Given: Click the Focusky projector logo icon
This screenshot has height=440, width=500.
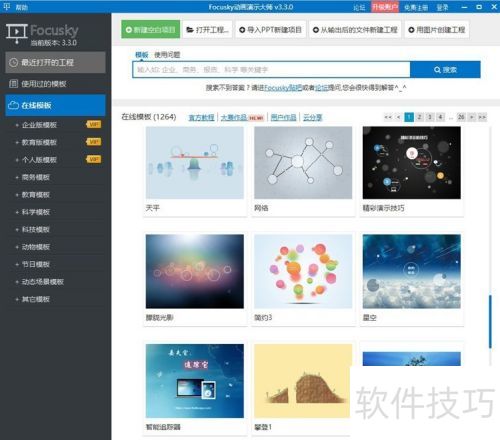Looking at the screenshot, I should tap(17, 33).
